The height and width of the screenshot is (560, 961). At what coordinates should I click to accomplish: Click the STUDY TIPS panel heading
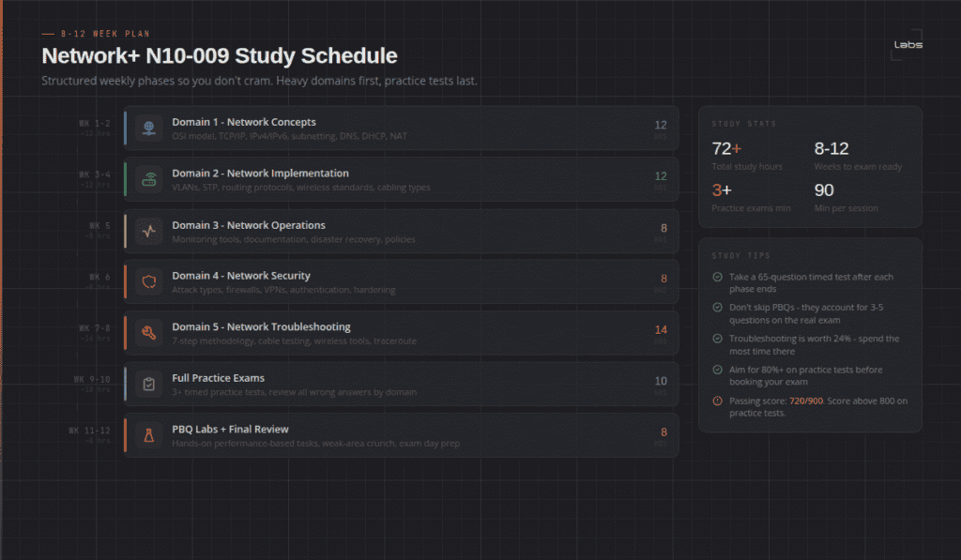coord(740,255)
